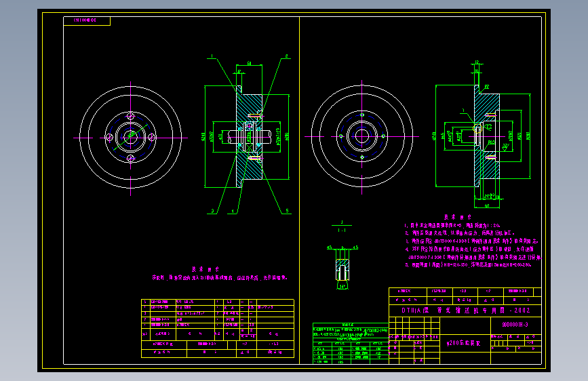The height and width of the screenshot is (381, 588).
Task: Pick balloon number 5 below left assembly section
Action: pyautogui.click(x=288, y=211)
